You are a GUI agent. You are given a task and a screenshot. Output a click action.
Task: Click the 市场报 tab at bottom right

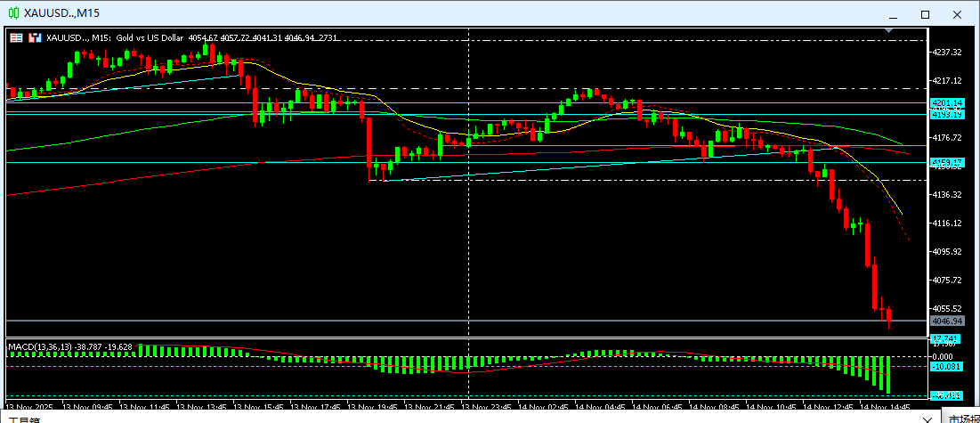click(961, 417)
